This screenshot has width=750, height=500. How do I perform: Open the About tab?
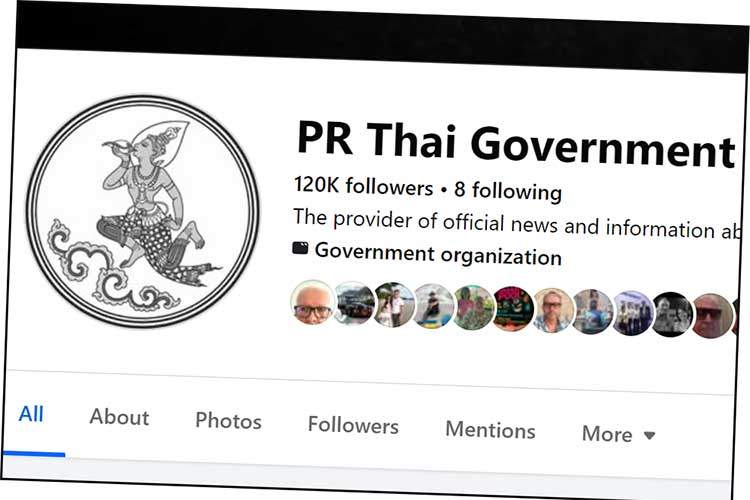tap(119, 417)
